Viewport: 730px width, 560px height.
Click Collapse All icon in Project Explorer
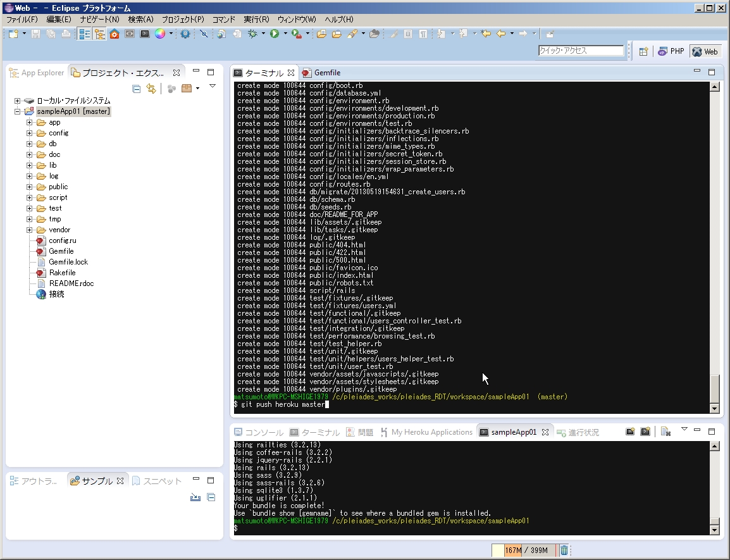tap(137, 89)
